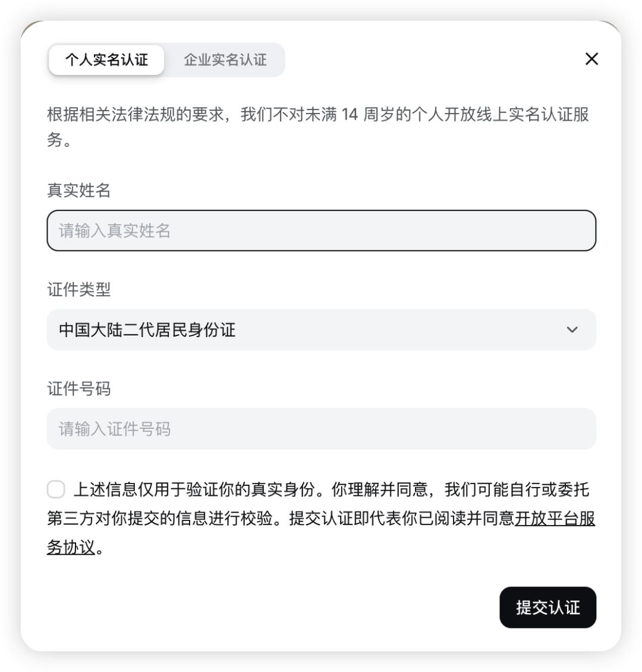
Task: Submit with the 提交认证 button
Action: (547, 607)
